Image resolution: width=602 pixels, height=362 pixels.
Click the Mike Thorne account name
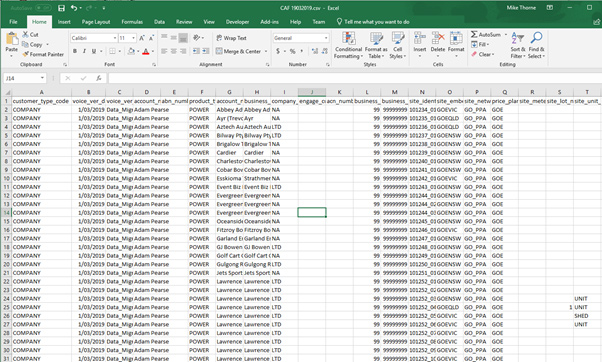(x=521, y=8)
